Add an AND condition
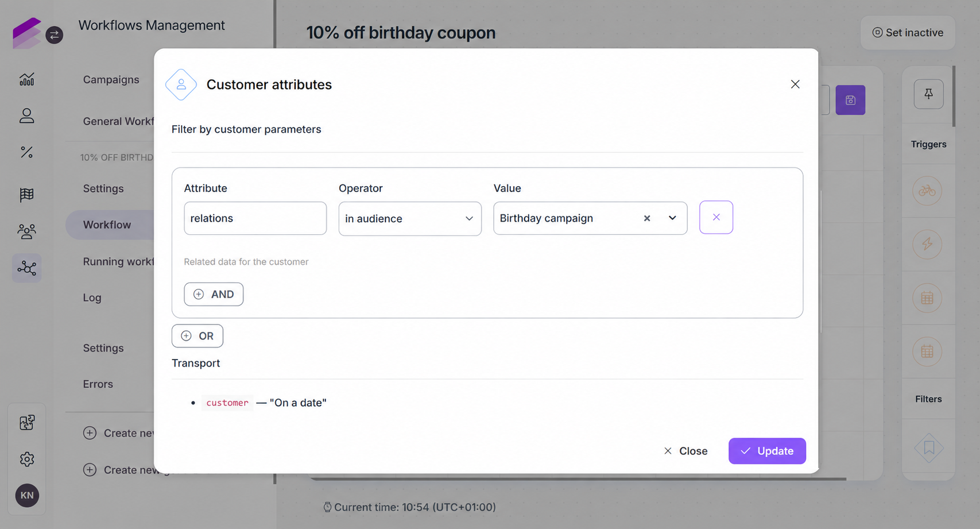 pyautogui.click(x=214, y=294)
